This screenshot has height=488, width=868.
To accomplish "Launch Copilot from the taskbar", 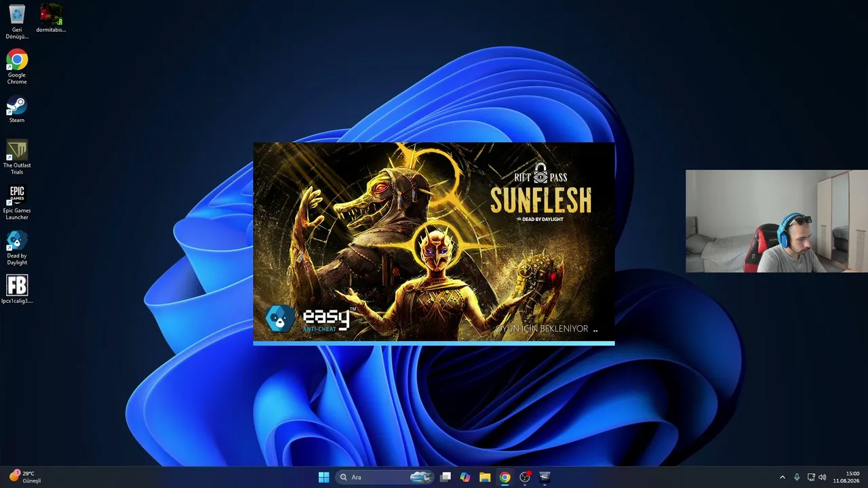I will click(x=465, y=477).
